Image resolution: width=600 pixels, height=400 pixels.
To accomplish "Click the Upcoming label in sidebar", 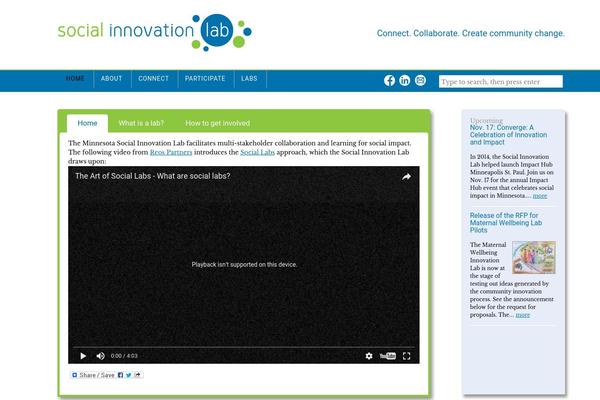I will [x=486, y=120].
